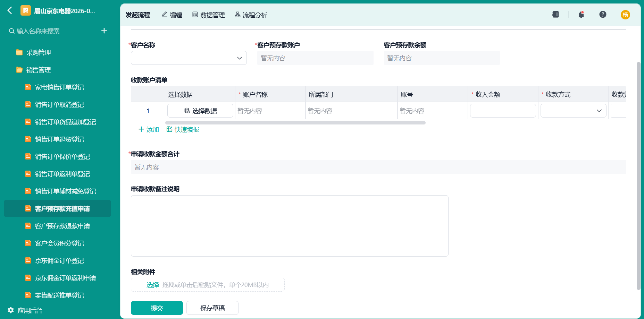Switch to 流程分析 tab

coord(251,15)
